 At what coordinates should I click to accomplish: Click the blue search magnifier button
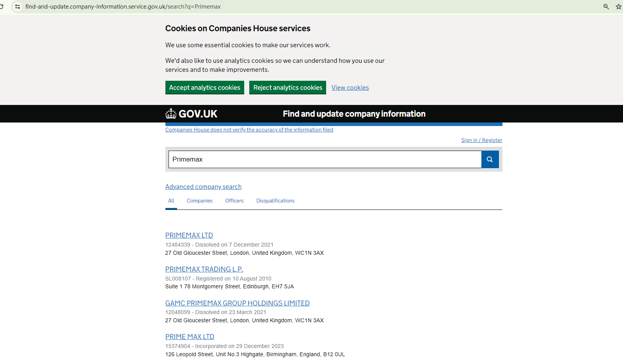(x=490, y=159)
